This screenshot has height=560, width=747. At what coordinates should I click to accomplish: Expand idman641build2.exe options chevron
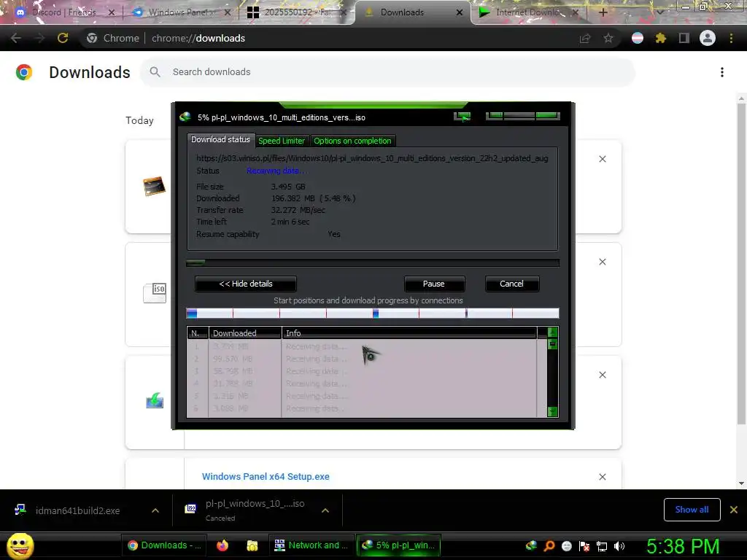[x=155, y=510]
